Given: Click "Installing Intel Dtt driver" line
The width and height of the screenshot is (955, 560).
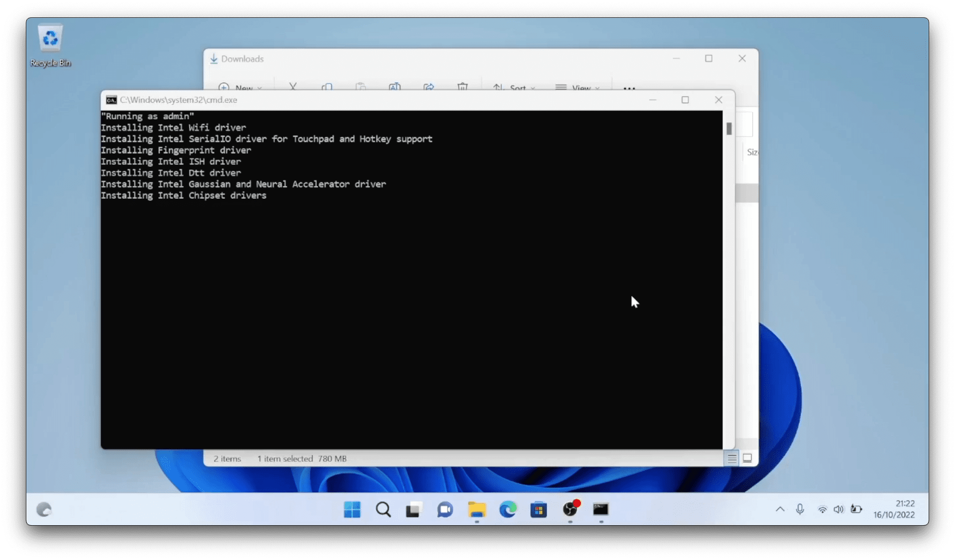Looking at the screenshot, I should (x=171, y=173).
